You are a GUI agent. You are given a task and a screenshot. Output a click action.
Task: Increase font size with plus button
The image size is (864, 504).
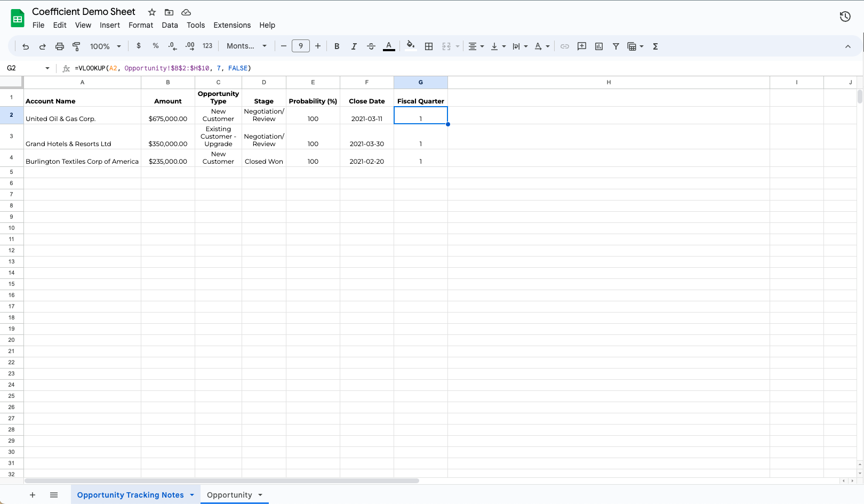click(x=318, y=46)
